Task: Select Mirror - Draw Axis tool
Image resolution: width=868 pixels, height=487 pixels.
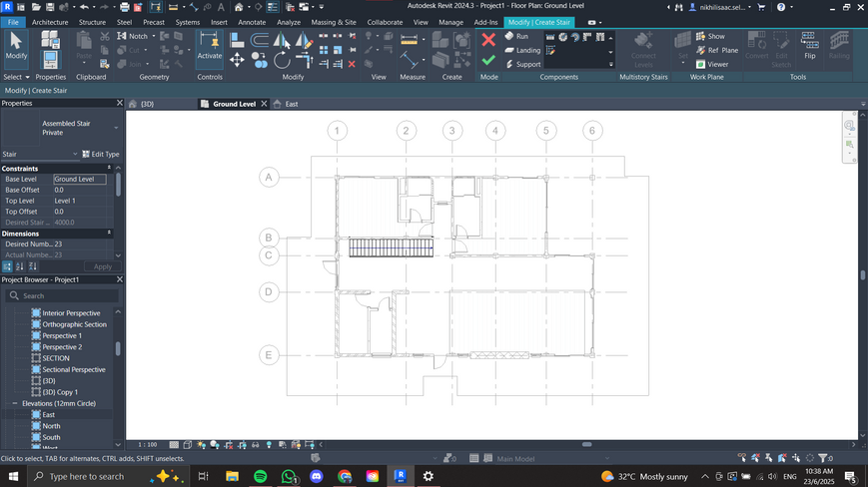Action: click(x=304, y=40)
